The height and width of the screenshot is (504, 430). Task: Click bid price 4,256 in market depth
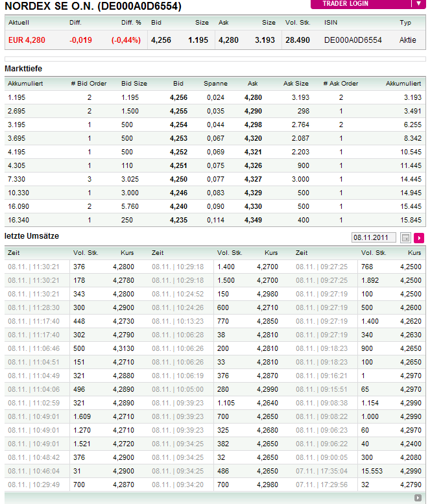[178, 97]
